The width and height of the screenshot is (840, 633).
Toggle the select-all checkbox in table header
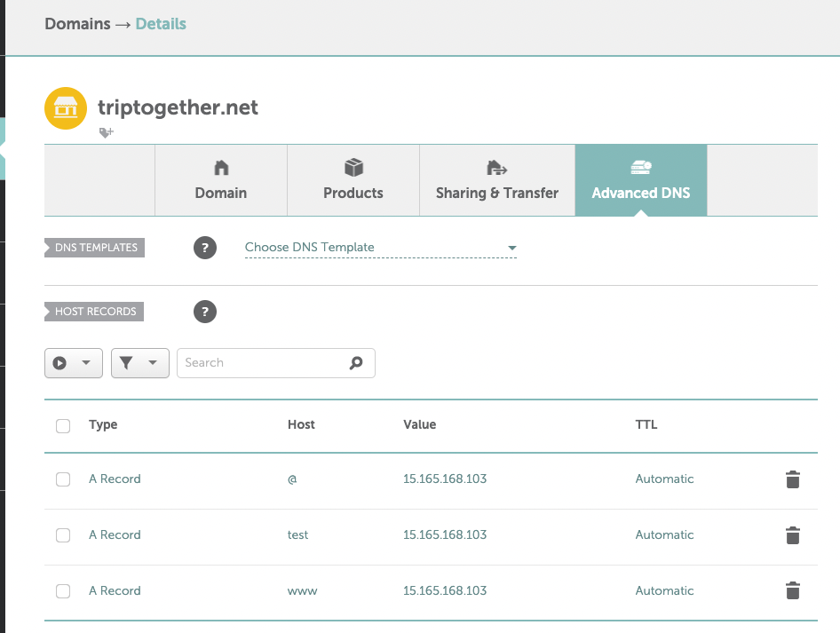(x=63, y=426)
